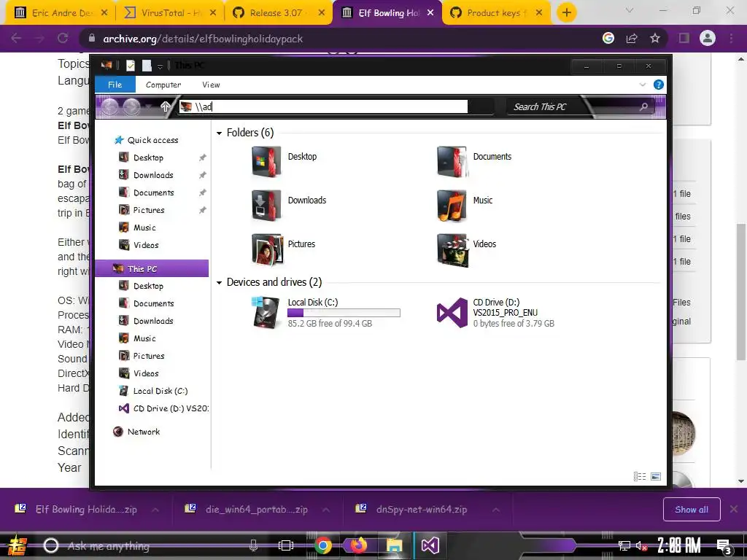Open quick access toolbar customize dropdown
This screenshot has width=747, height=560.
pos(160,66)
